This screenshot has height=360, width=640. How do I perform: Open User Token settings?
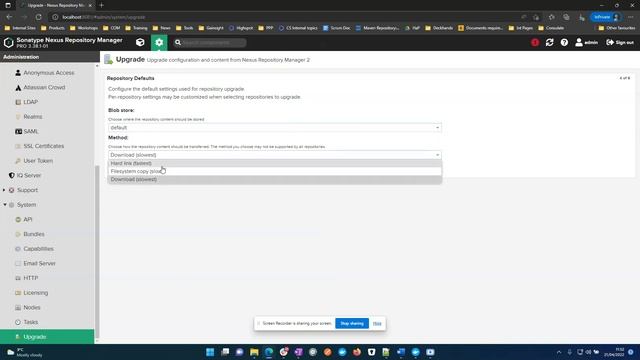point(38,161)
